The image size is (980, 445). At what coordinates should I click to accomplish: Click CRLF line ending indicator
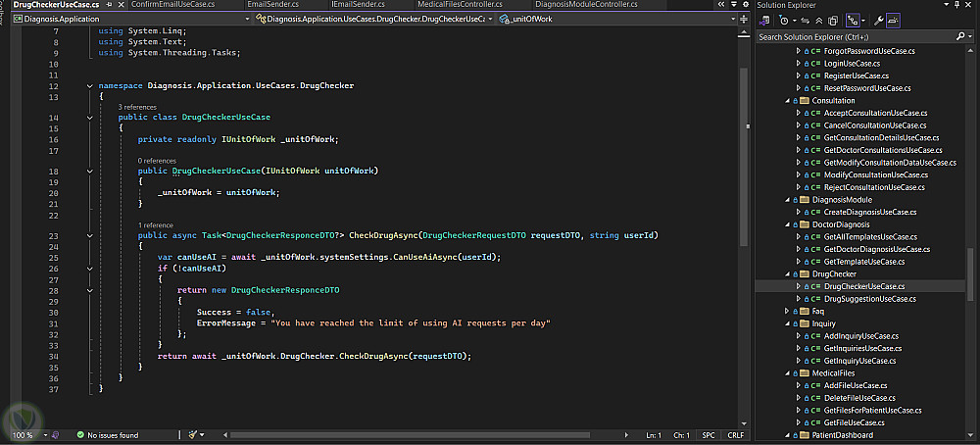click(x=735, y=434)
